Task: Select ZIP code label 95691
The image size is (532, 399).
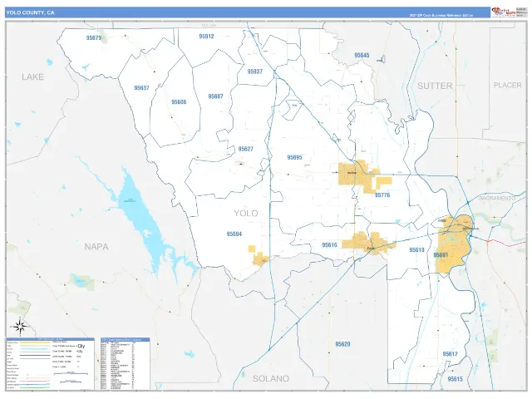Action: tap(441, 255)
